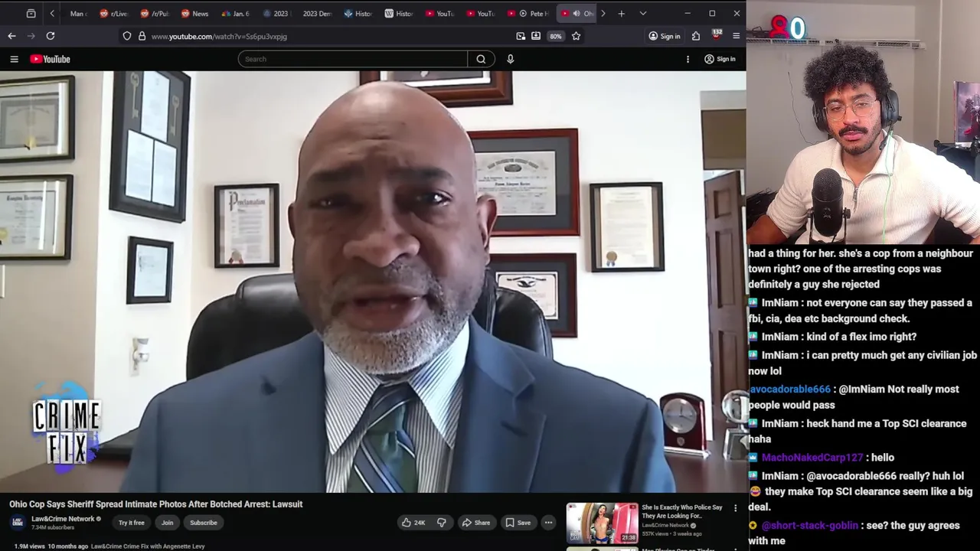Open the Firefox application menu
This screenshot has height=551, width=980.
pos(737,36)
